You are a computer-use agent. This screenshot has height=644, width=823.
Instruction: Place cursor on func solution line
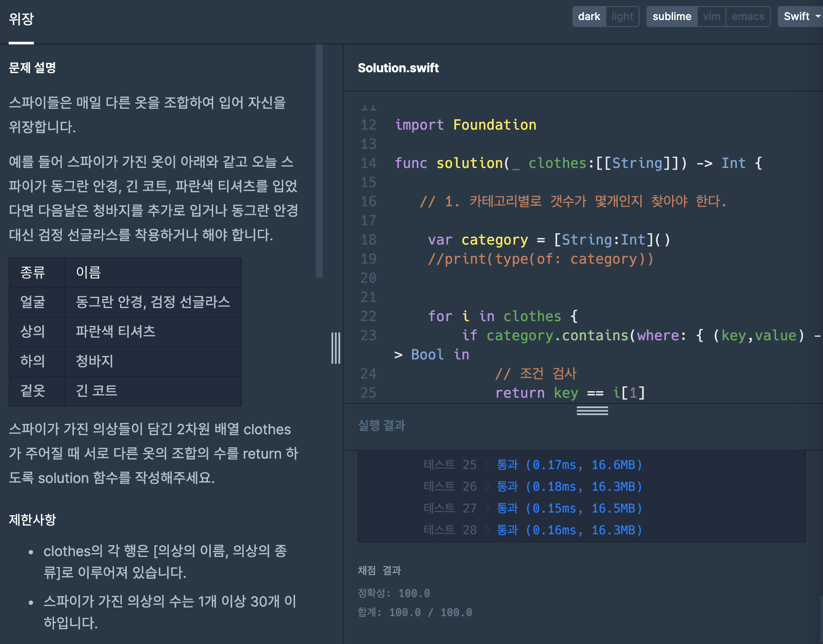579,163
